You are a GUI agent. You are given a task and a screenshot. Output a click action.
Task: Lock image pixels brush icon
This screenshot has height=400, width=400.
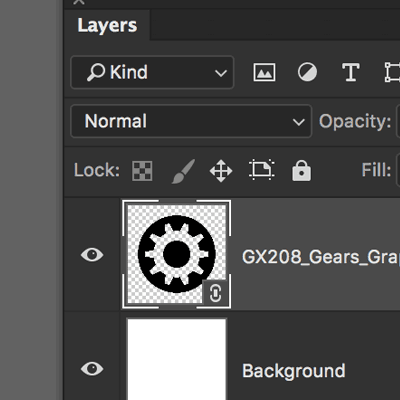(x=183, y=171)
